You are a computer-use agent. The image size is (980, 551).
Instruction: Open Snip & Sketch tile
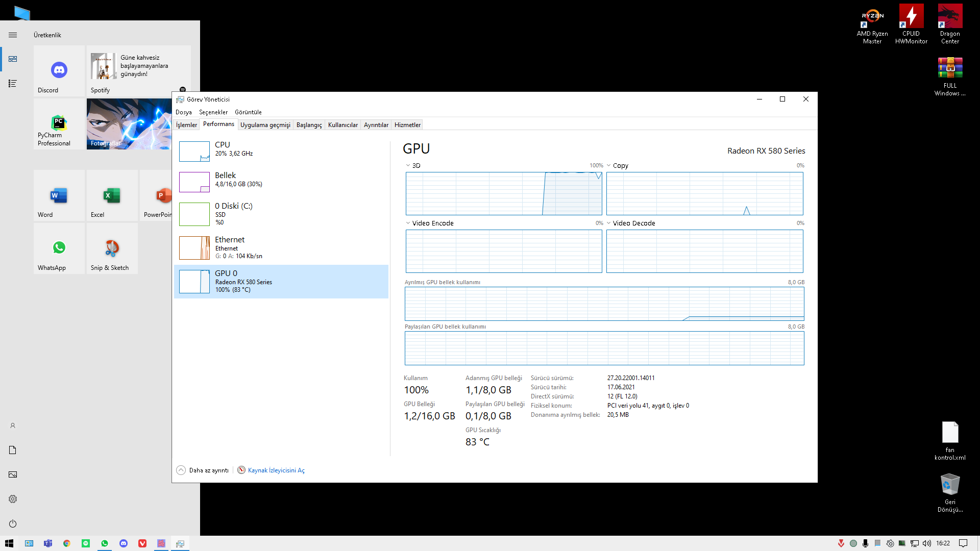tap(112, 248)
